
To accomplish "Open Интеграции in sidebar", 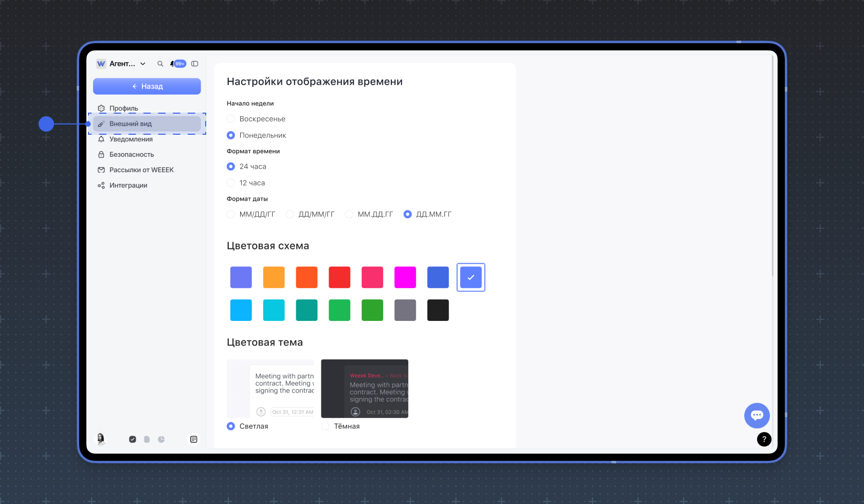I will [x=128, y=186].
